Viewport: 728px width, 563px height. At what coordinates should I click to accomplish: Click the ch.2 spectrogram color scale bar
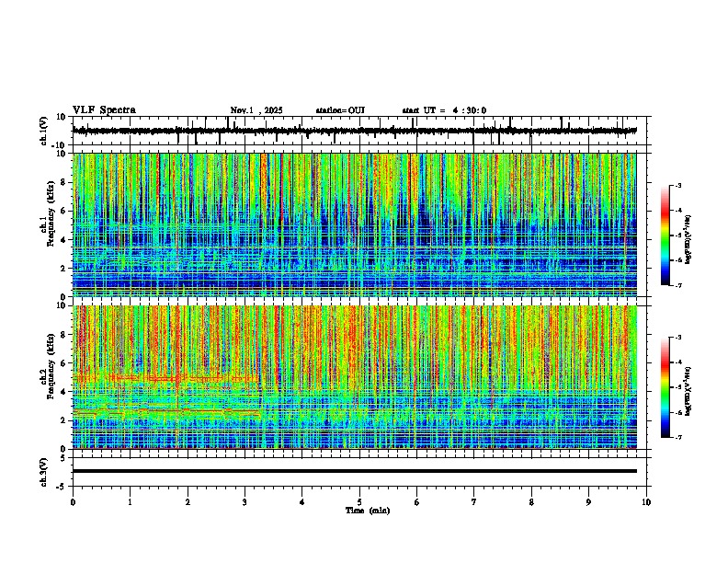point(665,387)
